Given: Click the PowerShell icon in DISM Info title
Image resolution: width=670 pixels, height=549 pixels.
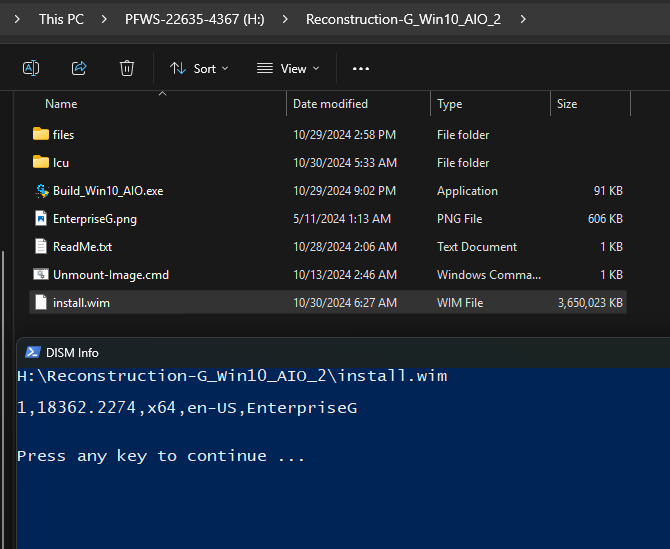Looking at the screenshot, I should click(33, 352).
